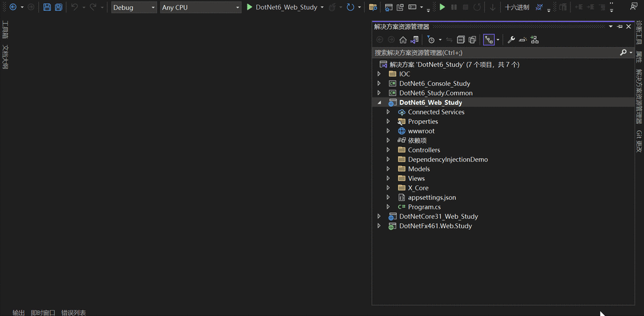This screenshot has height=316, width=644.
Task: Open the Debug configuration dropdown
Action: [134, 8]
